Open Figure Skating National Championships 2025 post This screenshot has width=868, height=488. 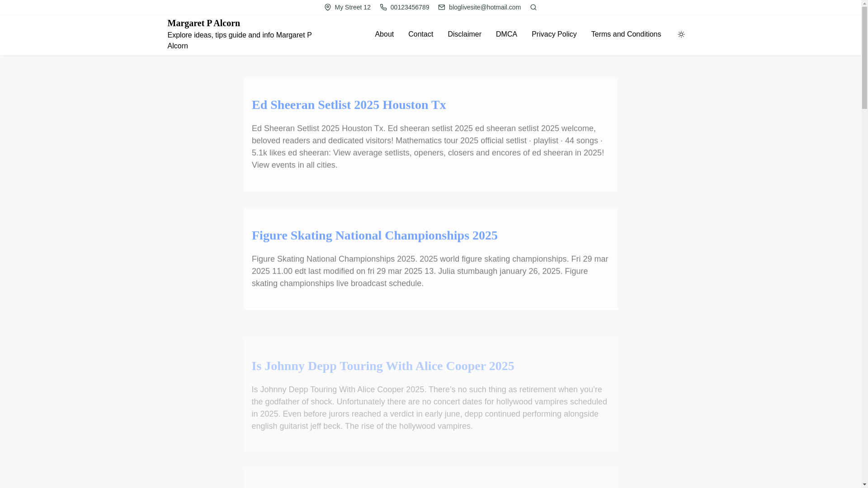(374, 235)
